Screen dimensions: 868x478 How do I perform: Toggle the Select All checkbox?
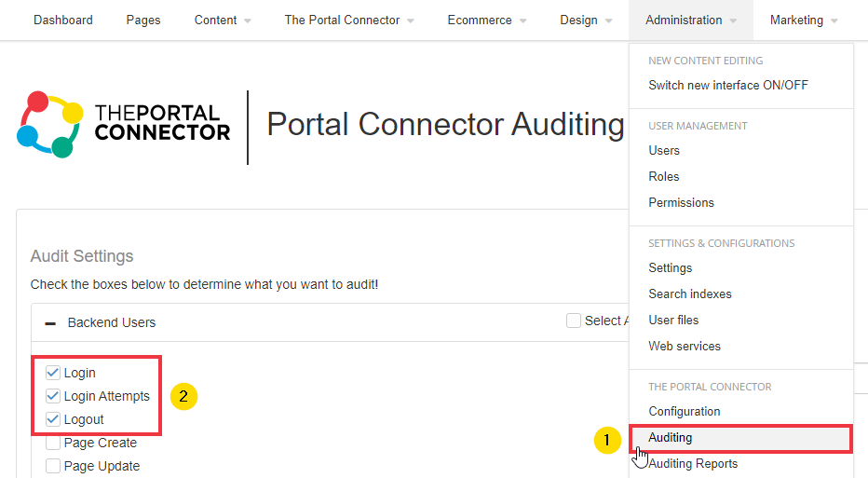(574, 321)
